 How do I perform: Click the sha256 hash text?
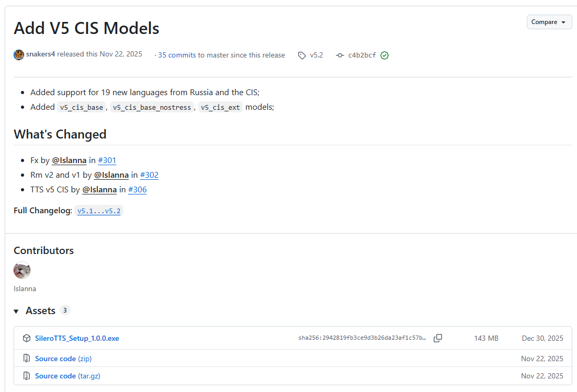click(362, 338)
